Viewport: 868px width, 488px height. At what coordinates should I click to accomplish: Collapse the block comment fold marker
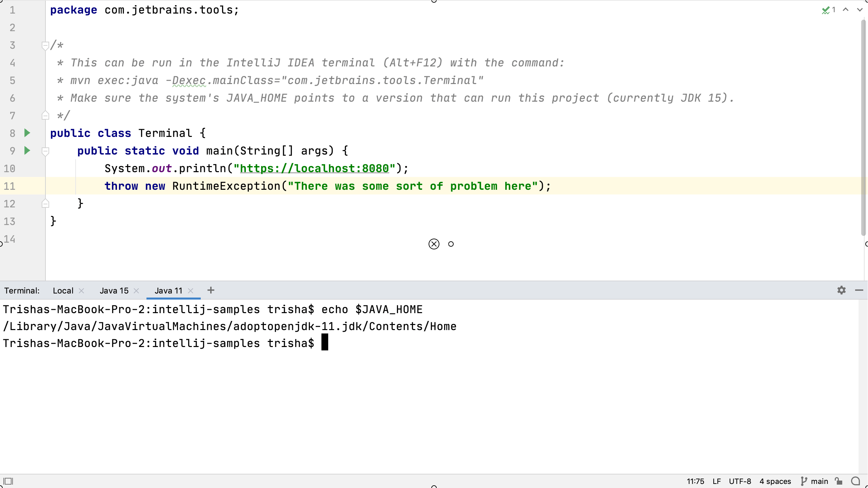click(45, 45)
